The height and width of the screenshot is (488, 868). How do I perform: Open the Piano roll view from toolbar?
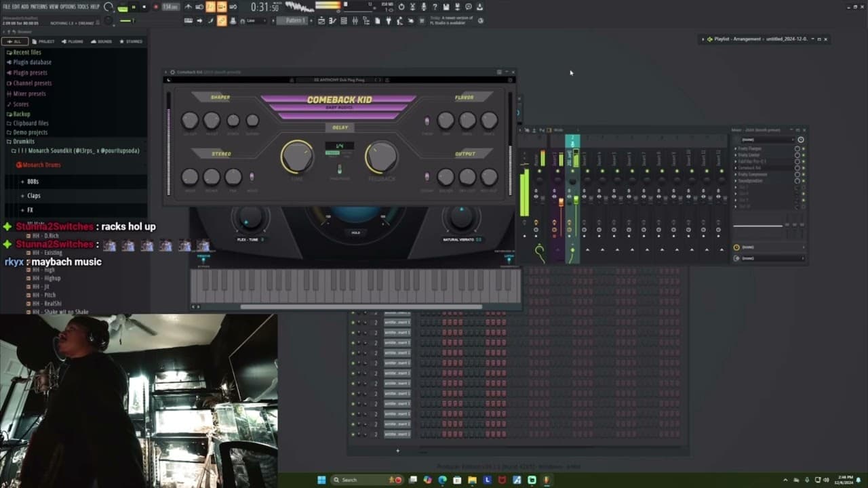tap(334, 21)
